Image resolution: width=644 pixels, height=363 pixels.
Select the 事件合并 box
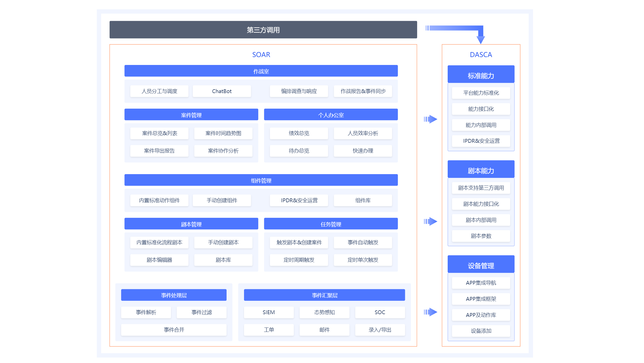pos(174,330)
